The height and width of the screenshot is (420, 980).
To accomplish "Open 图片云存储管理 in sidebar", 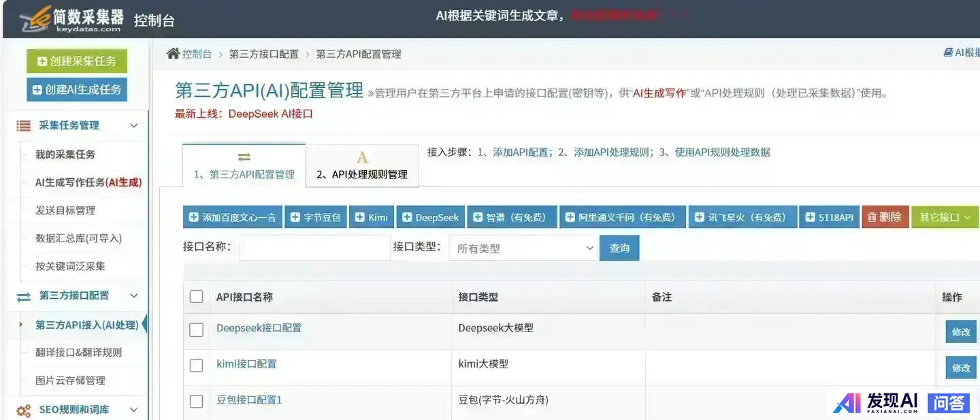I will pos(70,381).
